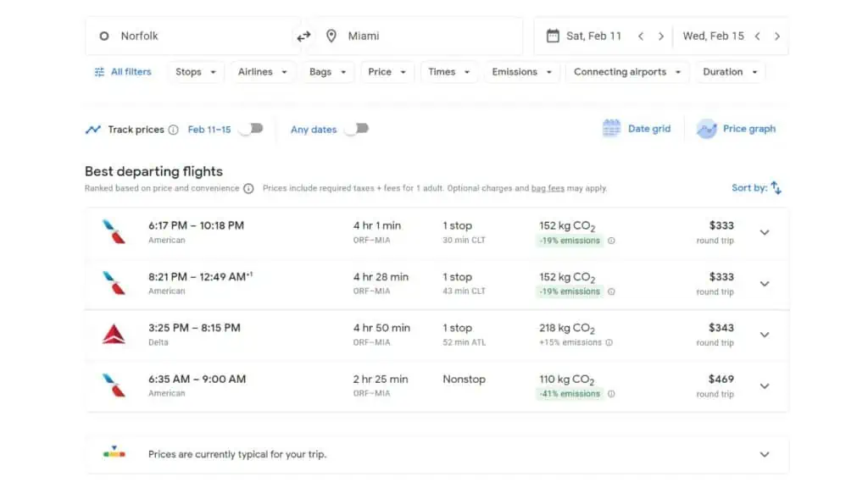The width and height of the screenshot is (868, 488).
Task: Click the American logo on the nonstop flight
Action: point(114,385)
